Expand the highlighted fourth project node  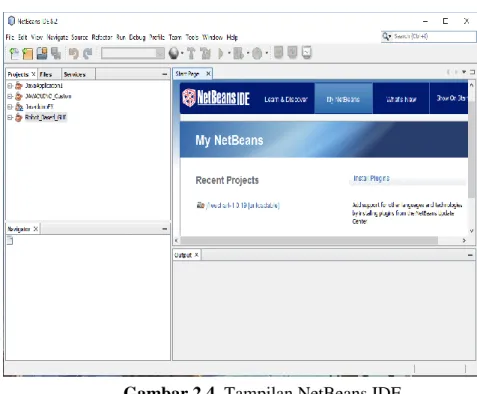pos(10,117)
